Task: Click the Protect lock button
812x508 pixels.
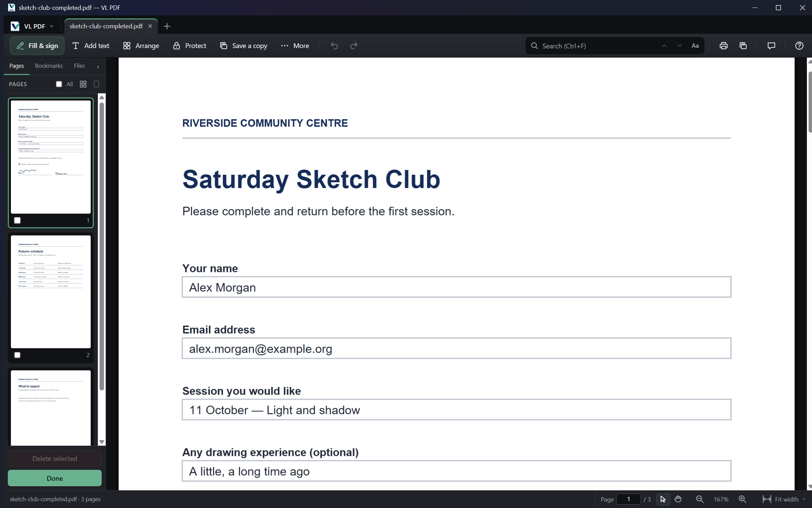Action: 190,46
